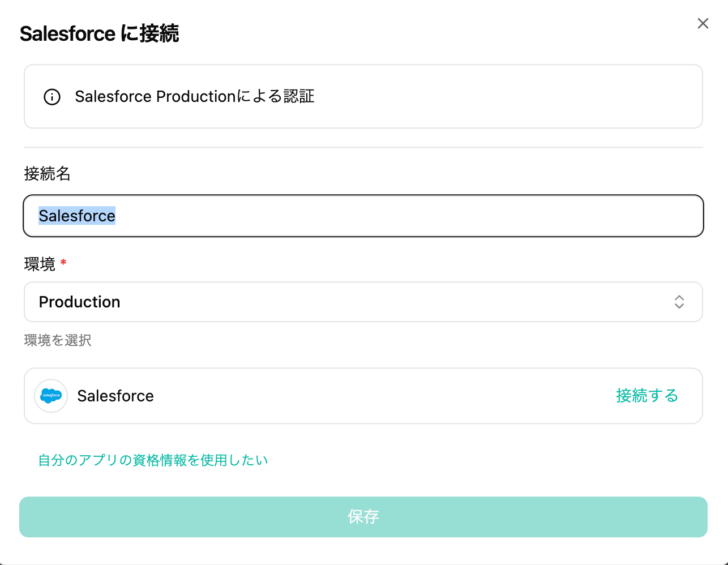Click the Salesforce cloud logo icon

tap(51, 396)
